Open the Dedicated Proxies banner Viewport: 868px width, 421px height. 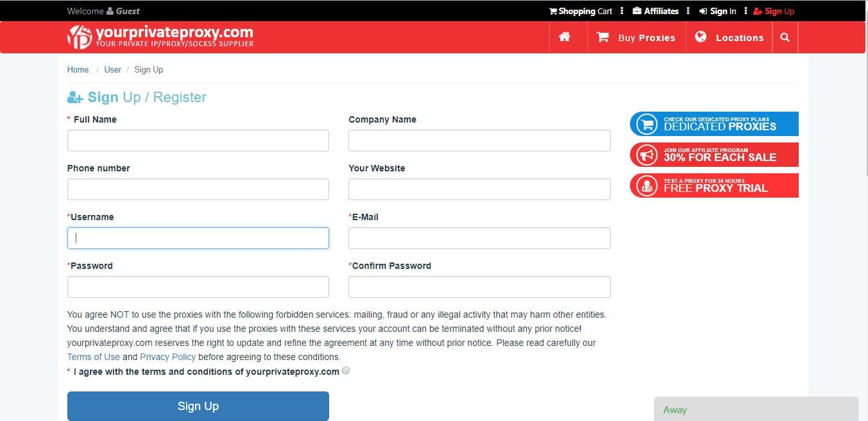pos(714,124)
